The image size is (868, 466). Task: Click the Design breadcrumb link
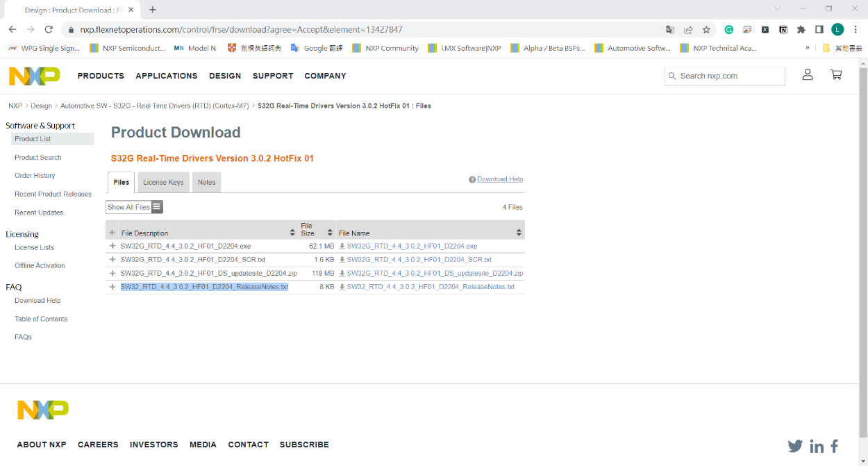pos(41,106)
